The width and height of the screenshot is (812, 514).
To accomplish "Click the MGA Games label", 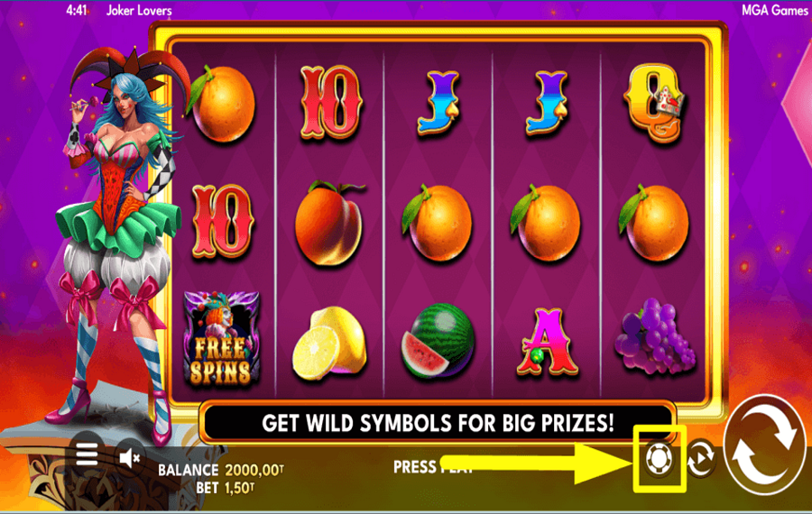I will 774,10.
